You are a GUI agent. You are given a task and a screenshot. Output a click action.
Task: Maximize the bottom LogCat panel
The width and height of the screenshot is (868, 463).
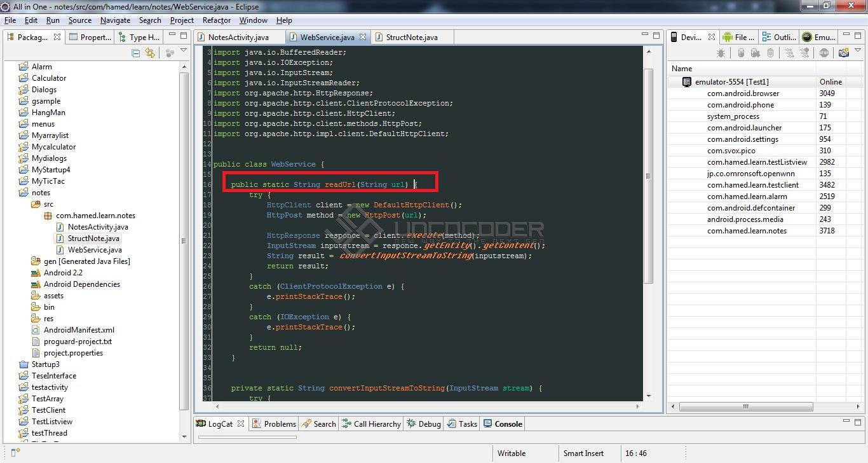pos(858,423)
